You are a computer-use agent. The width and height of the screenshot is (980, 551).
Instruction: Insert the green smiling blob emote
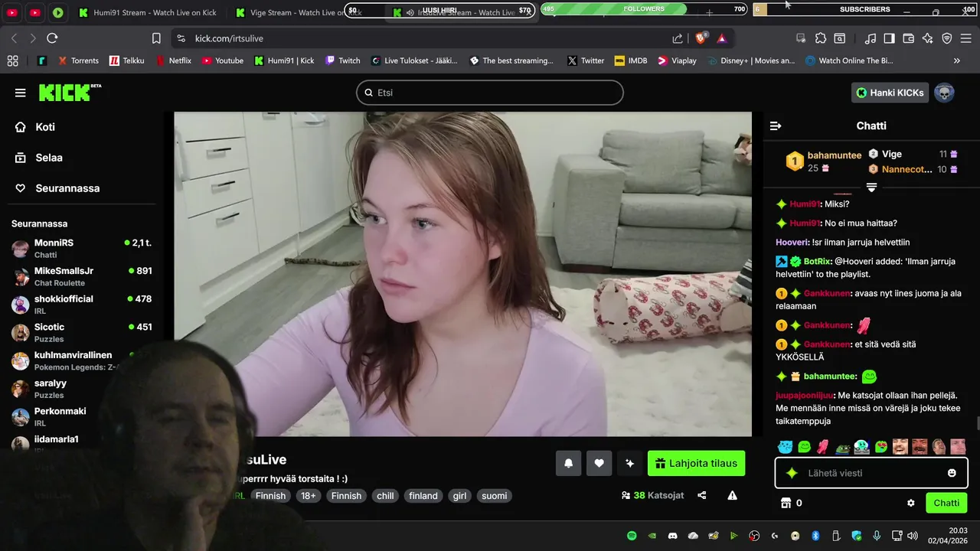[x=804, y=447]
